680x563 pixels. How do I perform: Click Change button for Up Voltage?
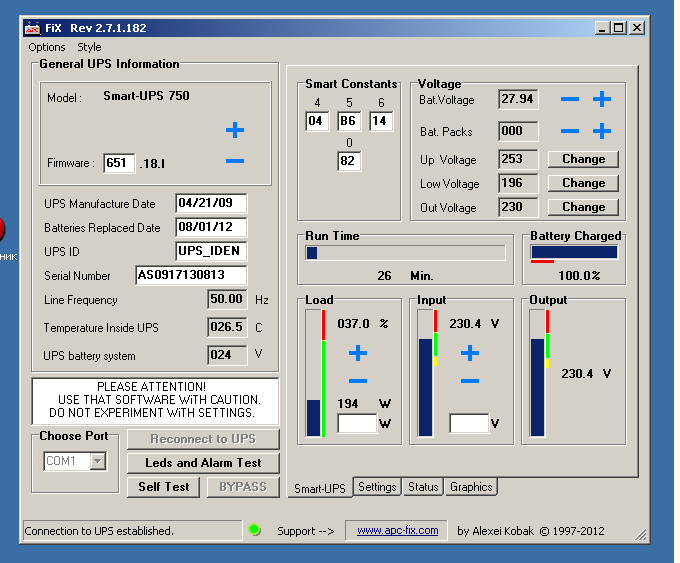coord(583,159)
